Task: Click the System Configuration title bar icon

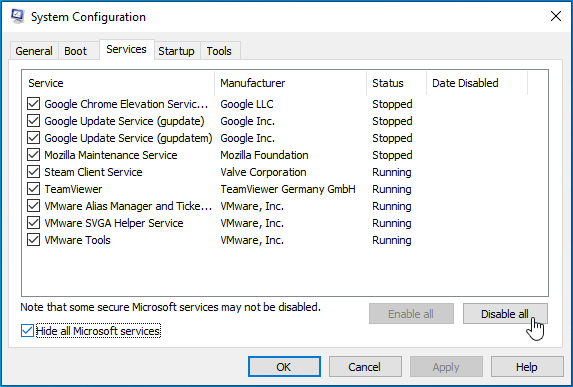Action: click(18, 16)
